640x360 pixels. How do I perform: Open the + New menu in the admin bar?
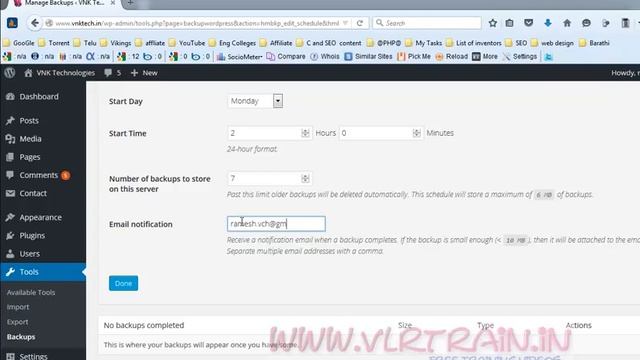click(144, 73)
